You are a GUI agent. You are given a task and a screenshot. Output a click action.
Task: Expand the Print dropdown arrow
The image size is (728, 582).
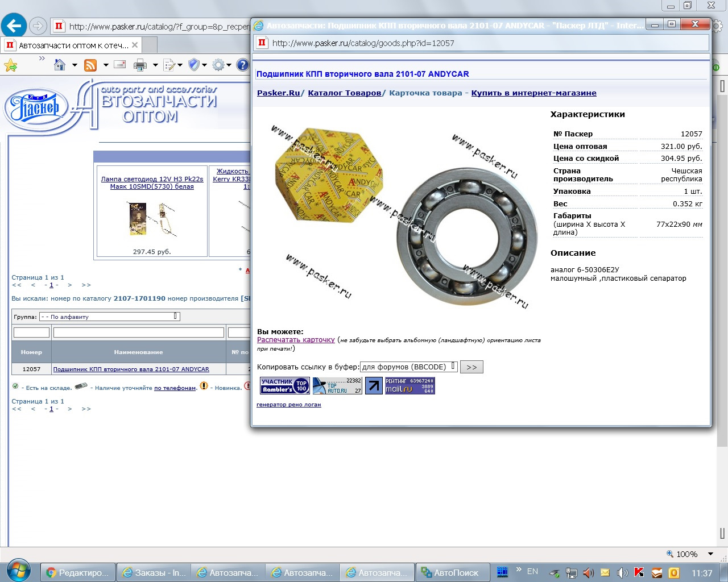pyautogui.click(x=155, y=65)
